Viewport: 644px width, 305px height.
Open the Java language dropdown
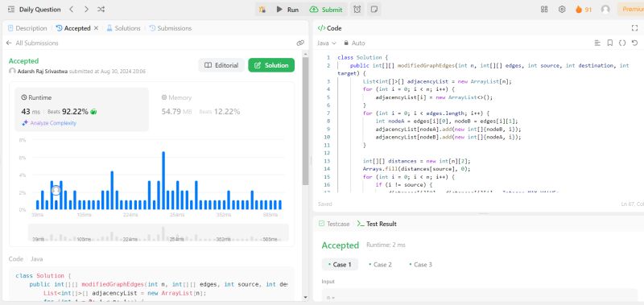(327, 43)
